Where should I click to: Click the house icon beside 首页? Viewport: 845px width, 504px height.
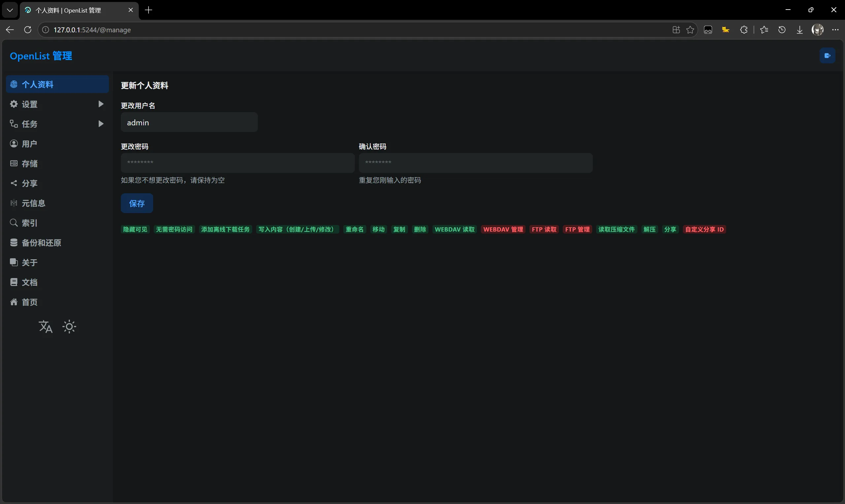click(14, 302)
